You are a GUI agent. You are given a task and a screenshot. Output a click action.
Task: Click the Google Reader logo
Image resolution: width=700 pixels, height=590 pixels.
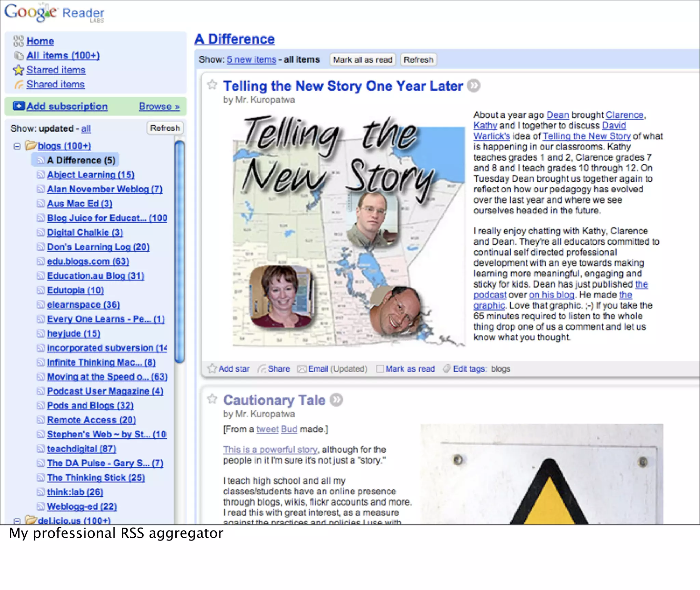tap(54, 13)
